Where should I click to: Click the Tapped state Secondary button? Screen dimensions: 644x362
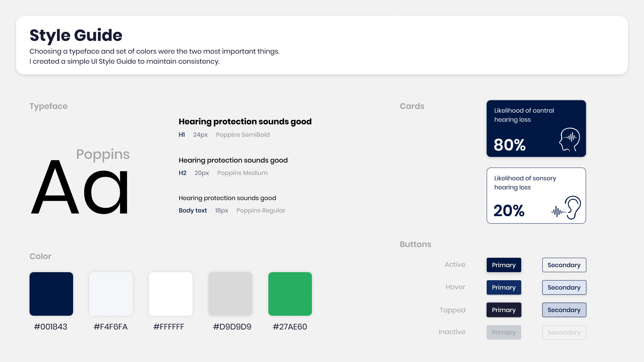pos(564,310)
